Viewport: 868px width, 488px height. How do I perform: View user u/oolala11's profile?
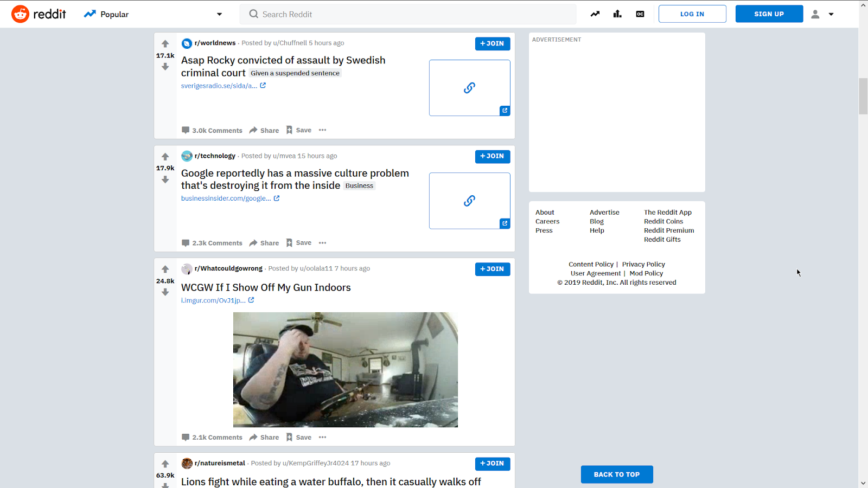click(x=316, y=268)
